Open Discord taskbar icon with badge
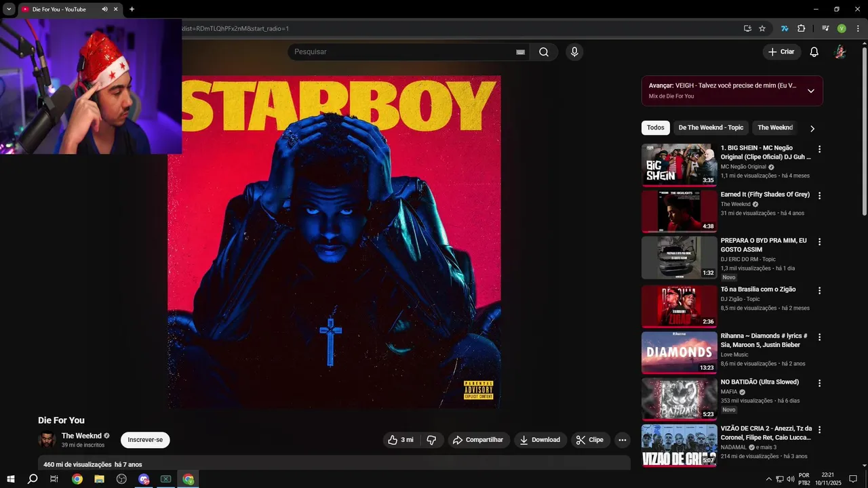Screen dimensions: 868x488 pos(144,479)
